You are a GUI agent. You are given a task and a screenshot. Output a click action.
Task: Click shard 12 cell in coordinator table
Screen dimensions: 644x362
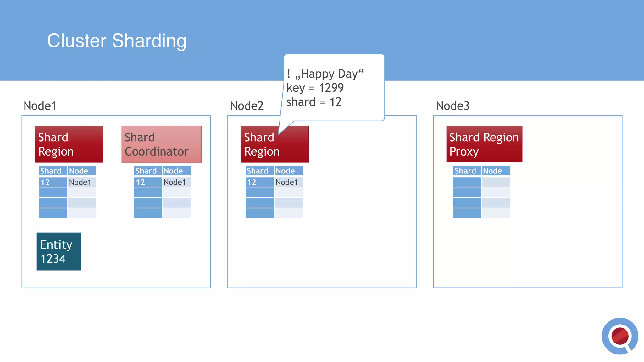pyautogui.click(x=147, y=182)
